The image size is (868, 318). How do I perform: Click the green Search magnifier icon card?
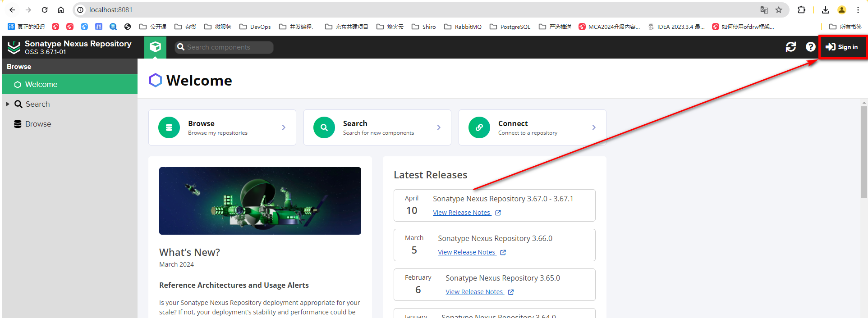[324, 127]
